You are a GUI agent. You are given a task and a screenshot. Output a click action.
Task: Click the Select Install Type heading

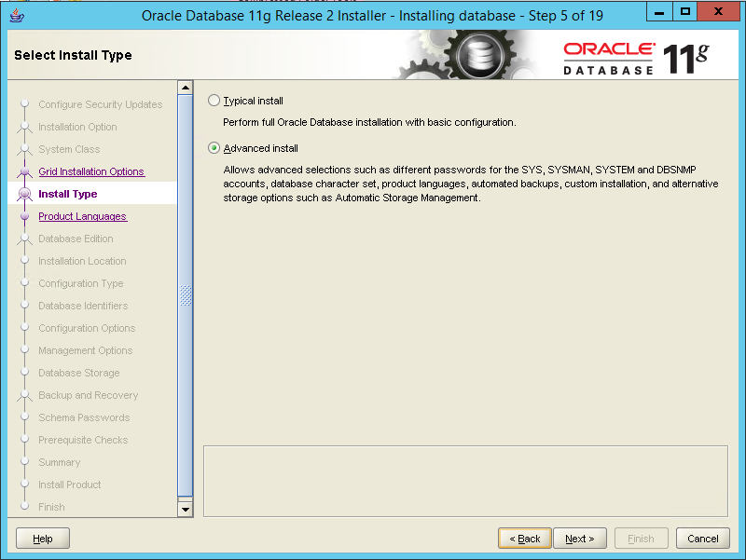click(x=73, y=55)
